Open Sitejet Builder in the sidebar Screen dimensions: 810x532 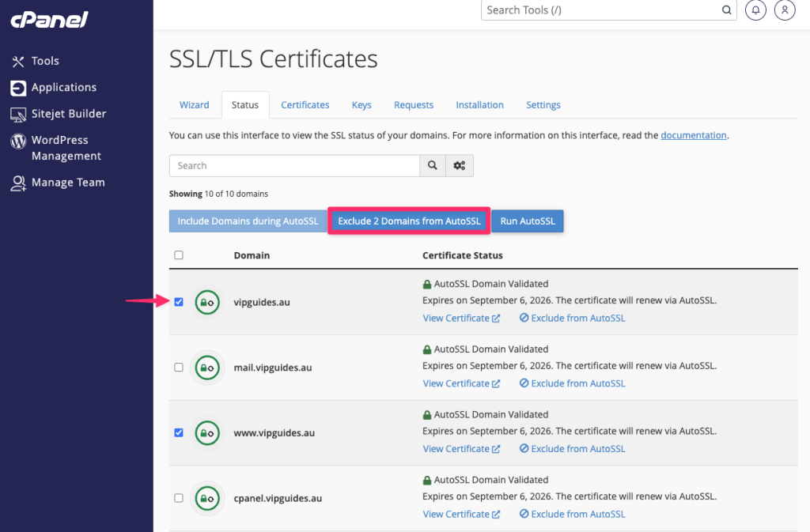pyautogui.click(x=59, y=114)
